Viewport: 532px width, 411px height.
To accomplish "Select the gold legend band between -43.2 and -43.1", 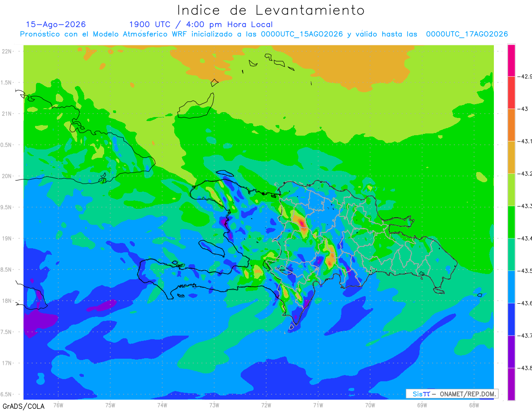I will click(x=511, y=157).
